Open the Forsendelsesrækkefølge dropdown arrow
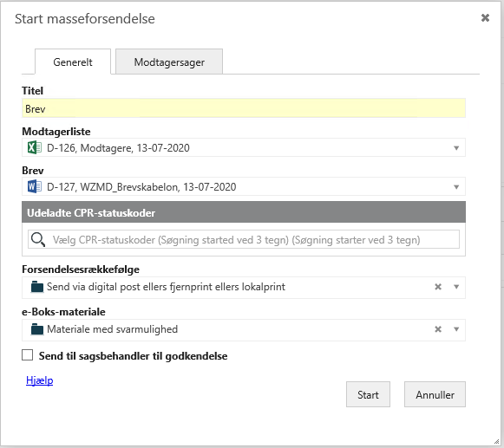The width and height of the screenshot is (504, 448). [456, 287]
